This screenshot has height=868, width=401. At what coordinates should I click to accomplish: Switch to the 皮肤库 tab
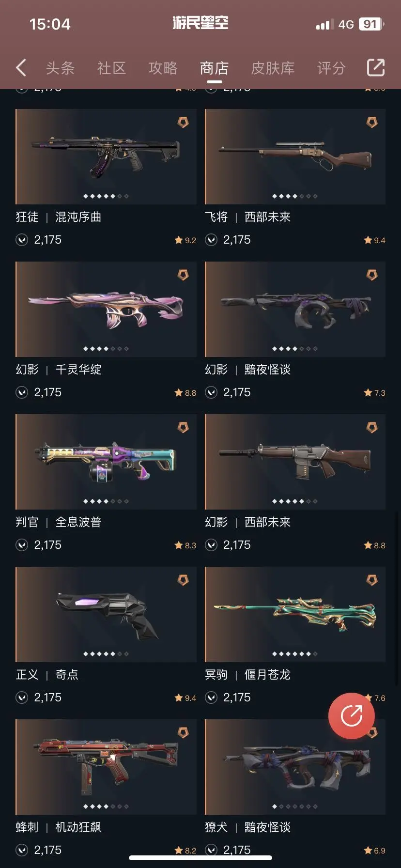pyautogui.click(x=273, y=68)
